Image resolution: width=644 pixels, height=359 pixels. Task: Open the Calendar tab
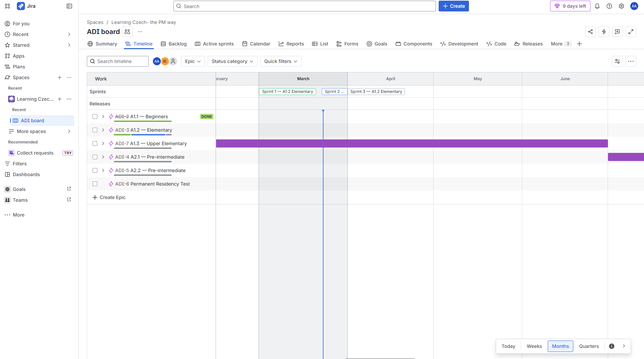256,44
